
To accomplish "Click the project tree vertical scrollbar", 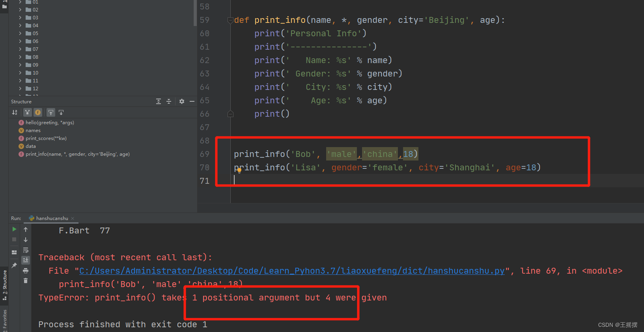I will [x=195, y=13].
